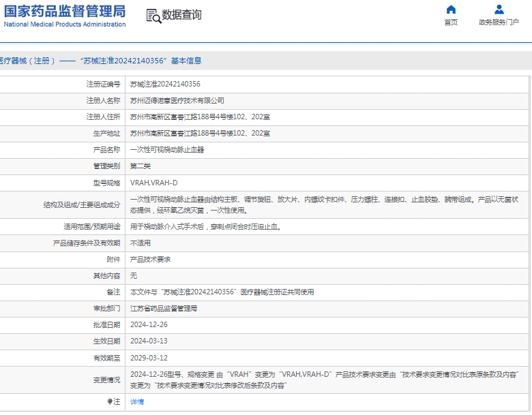Click the 适用范围/预期用途 value text
The width and height of the screenshot is (532, 415).
tap(205, 227)
